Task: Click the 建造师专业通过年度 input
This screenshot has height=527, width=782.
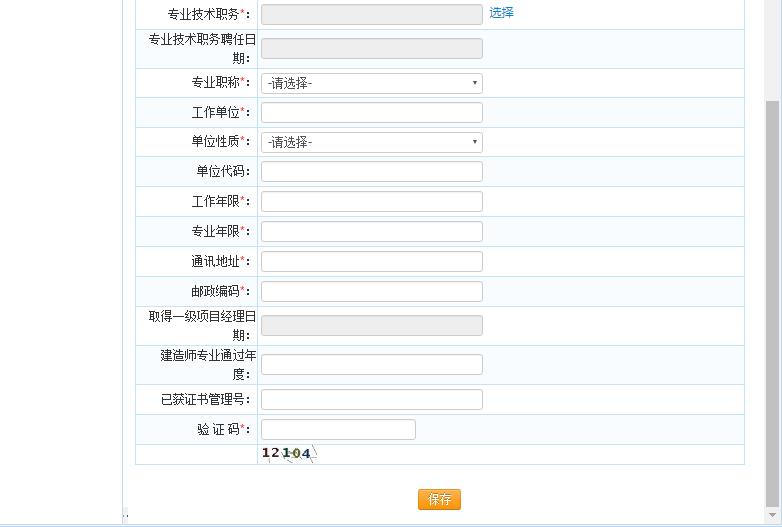Action: [371, 364]
